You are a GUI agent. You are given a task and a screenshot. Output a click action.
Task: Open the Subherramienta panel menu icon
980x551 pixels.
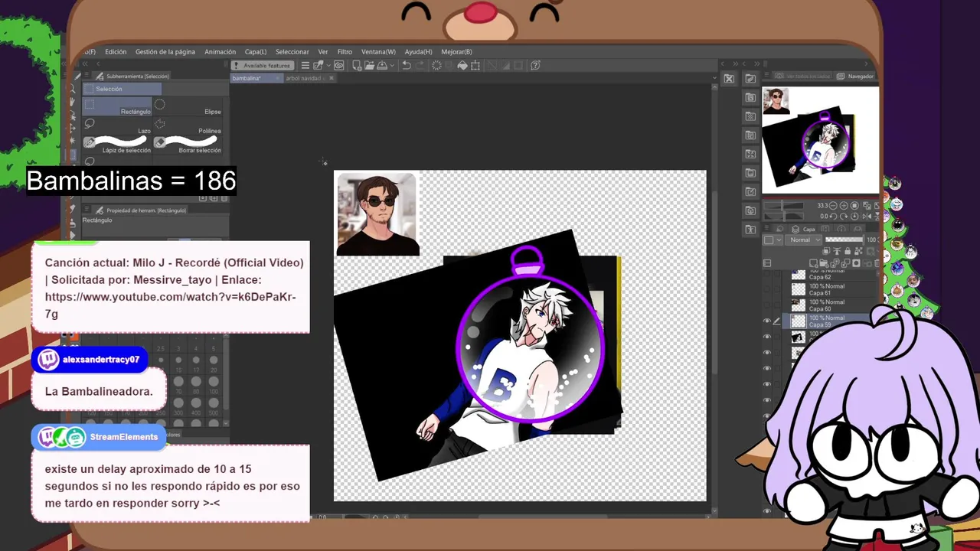(x=87, y=74)
